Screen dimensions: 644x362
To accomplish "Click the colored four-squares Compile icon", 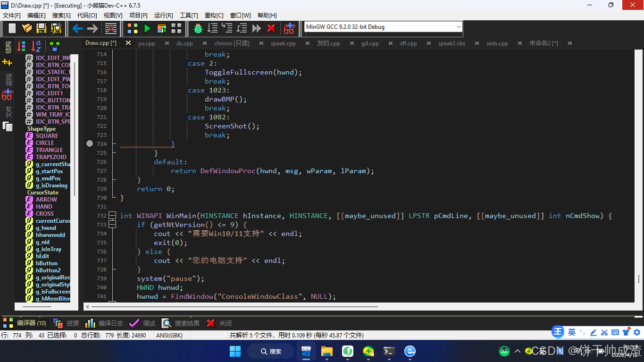I will [133, 28].
